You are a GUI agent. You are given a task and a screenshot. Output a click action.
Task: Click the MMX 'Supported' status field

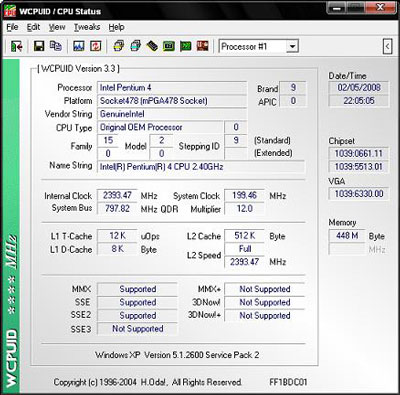pos(137,289)
